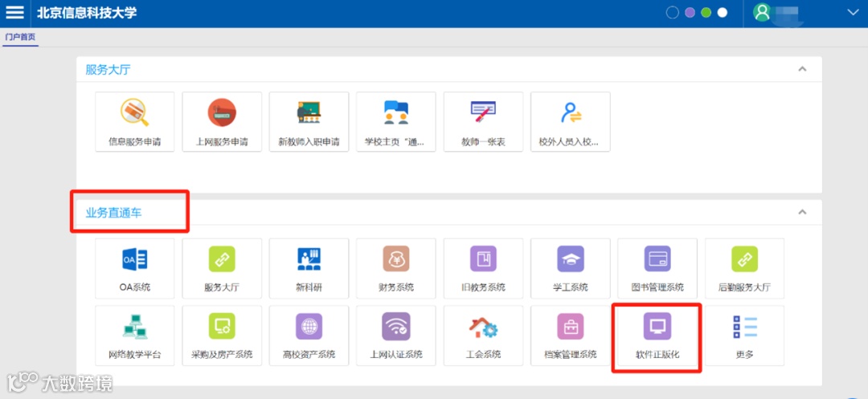The image size is (868, 399).
Task: Open the 图书管理系统 icon
Action: [x=657, y=259]
